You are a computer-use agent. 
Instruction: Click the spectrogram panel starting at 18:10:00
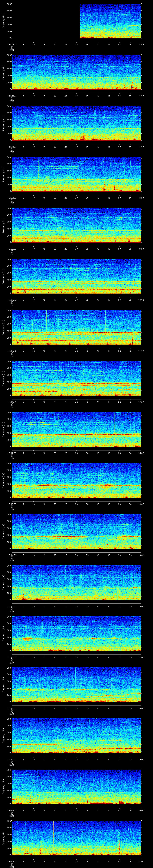(77, 327)
